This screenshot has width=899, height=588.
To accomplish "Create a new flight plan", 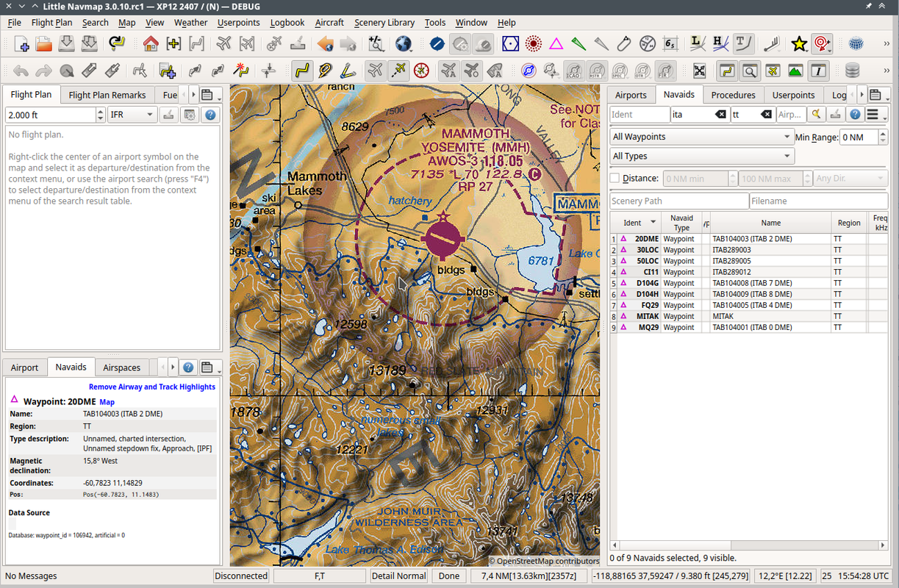I will (21, 44).
